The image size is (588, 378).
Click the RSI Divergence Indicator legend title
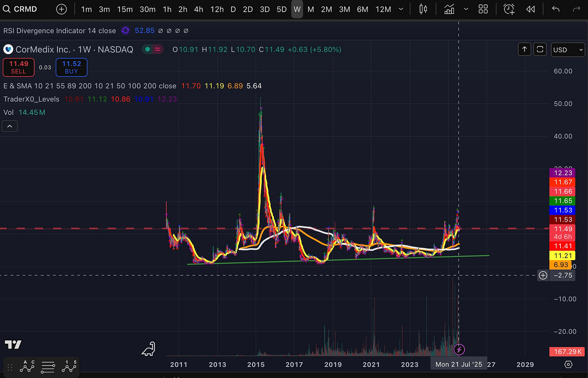click(x=60, y=31)
